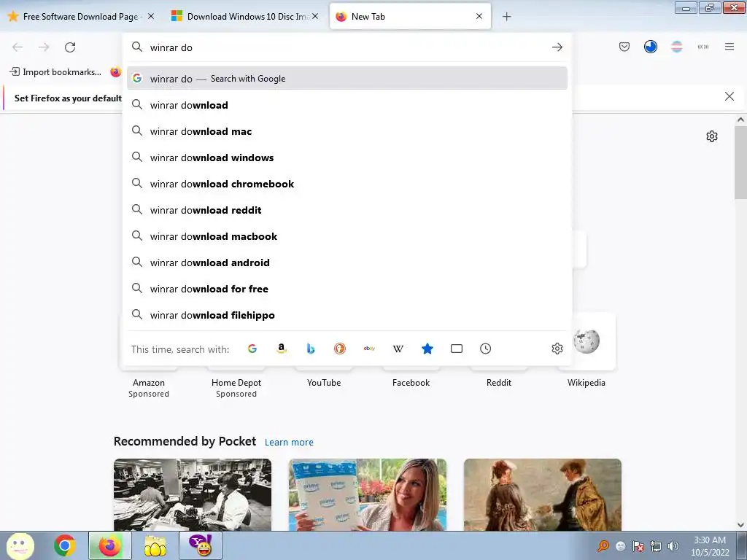
Task: Open Pocket story with painting thumbnail
Action: click(543, 494)
